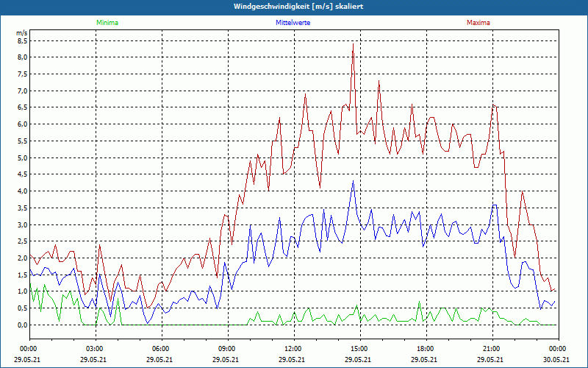Click the highest peak of the blue Mittelwerte line

354,181
